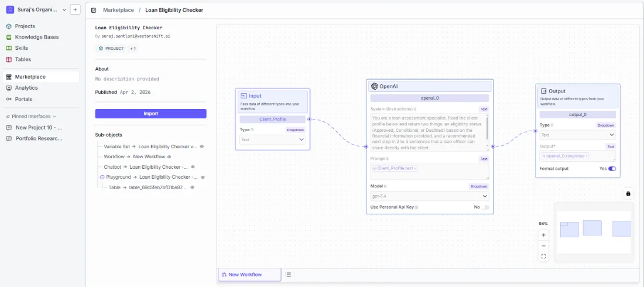This screenshot has width=644, height=287.
Task: Click the PROJECT tag badge
Action: (x=111, y=48)
